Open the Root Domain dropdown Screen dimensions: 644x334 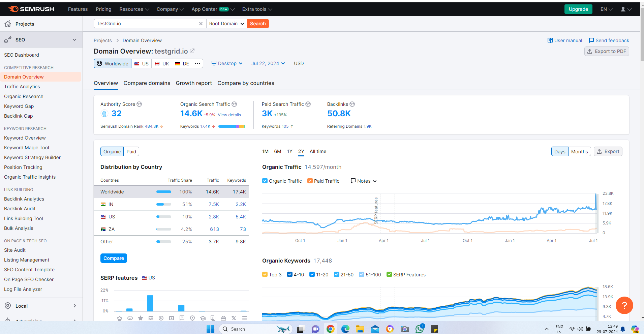point(226,24)
